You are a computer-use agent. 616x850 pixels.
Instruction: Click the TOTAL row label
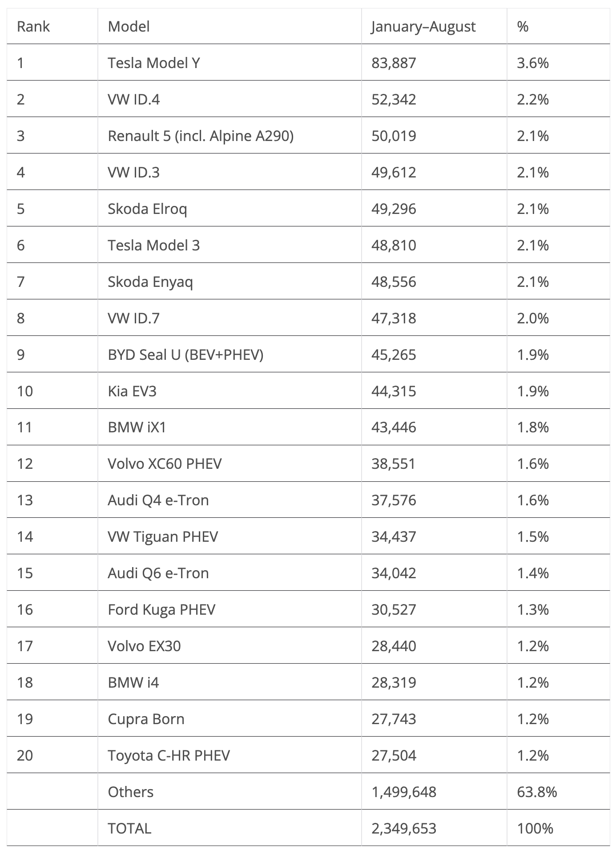pyautogui.click(x=129, y=829)
